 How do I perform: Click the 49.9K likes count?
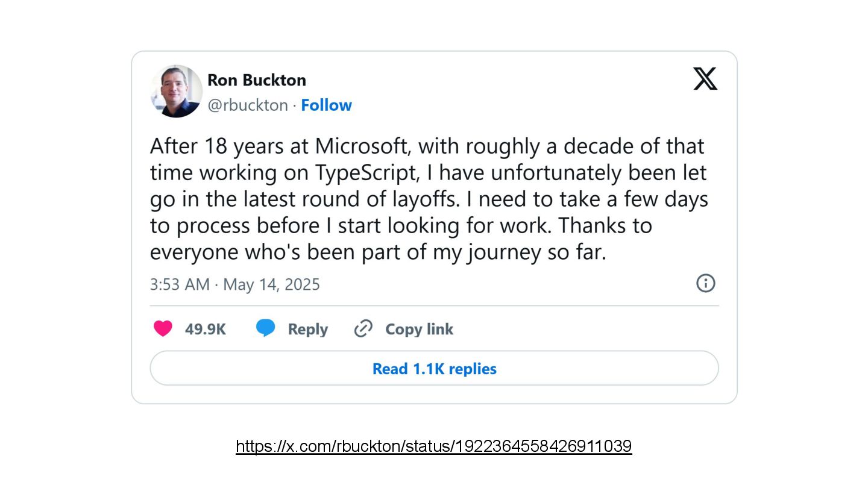(206, 330)
